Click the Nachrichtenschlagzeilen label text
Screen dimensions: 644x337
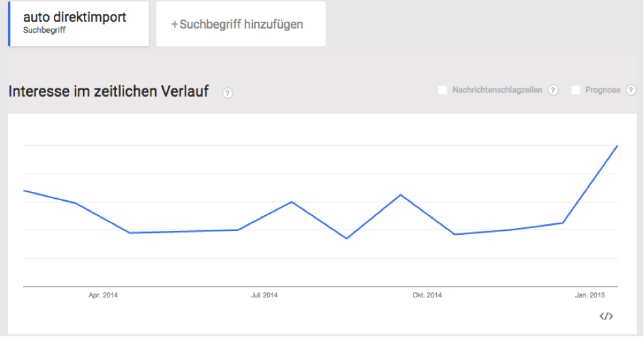[497, 90]
